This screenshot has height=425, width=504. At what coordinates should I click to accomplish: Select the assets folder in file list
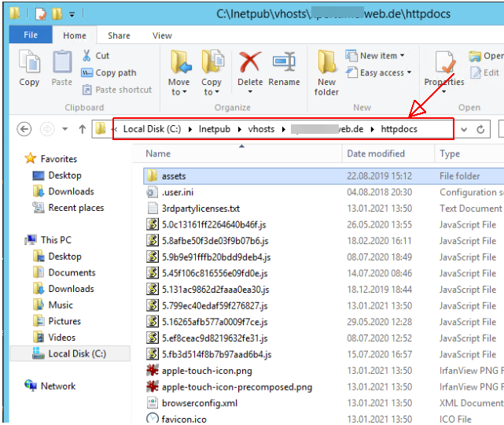(x=174, y=176)
